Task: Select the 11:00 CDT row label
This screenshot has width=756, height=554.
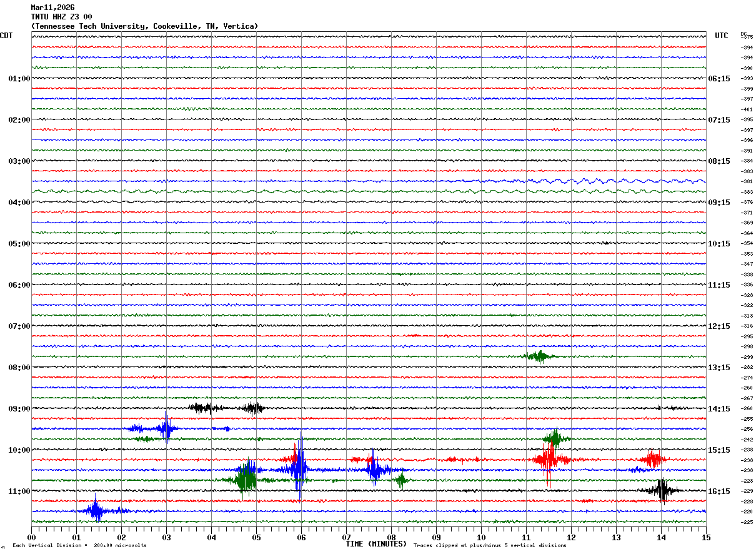Action: coord(19,491)
